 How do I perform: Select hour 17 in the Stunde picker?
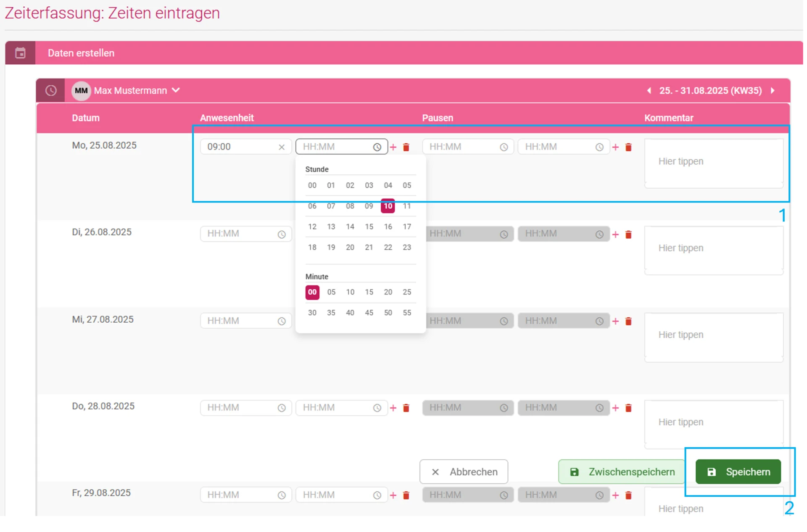pos(407,226)
